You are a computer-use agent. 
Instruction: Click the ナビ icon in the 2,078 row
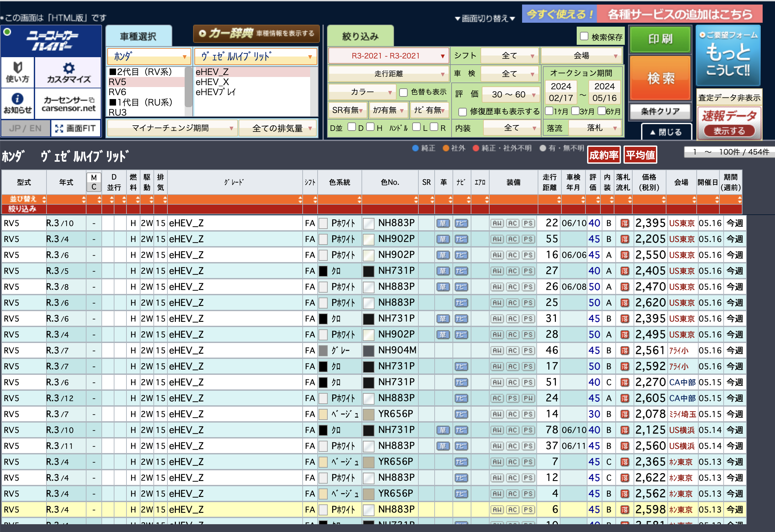point(461,414)
